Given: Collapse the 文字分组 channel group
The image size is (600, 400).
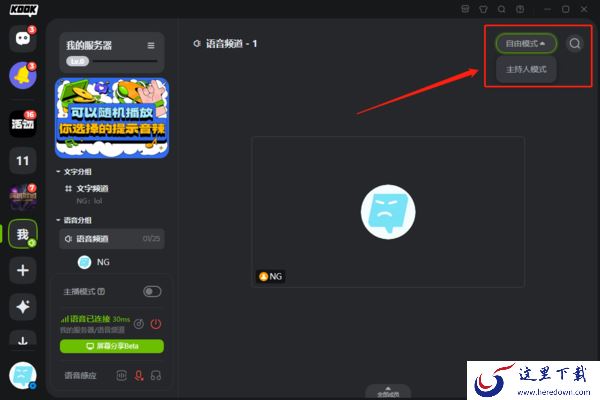Looking at the screenshot, I should point(74,172).
